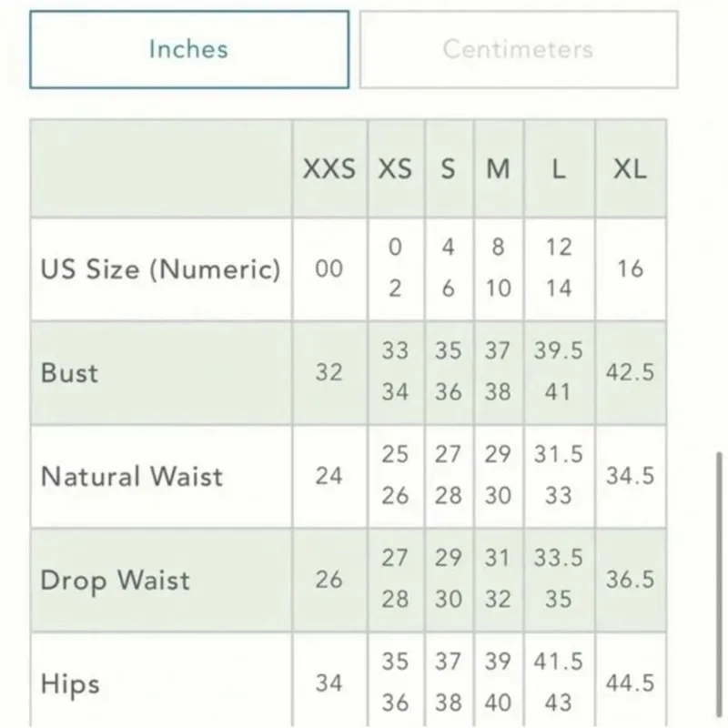Choose the XL size column header

[630, 169]
